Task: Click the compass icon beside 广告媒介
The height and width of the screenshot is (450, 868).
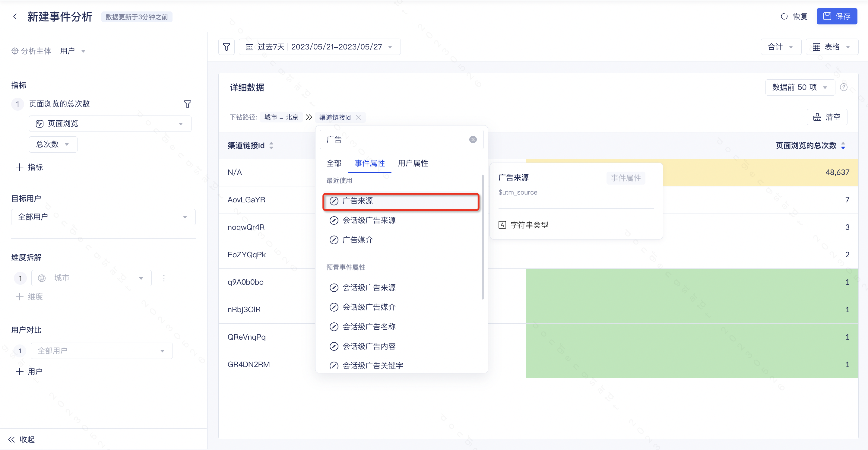Action: 334,240
